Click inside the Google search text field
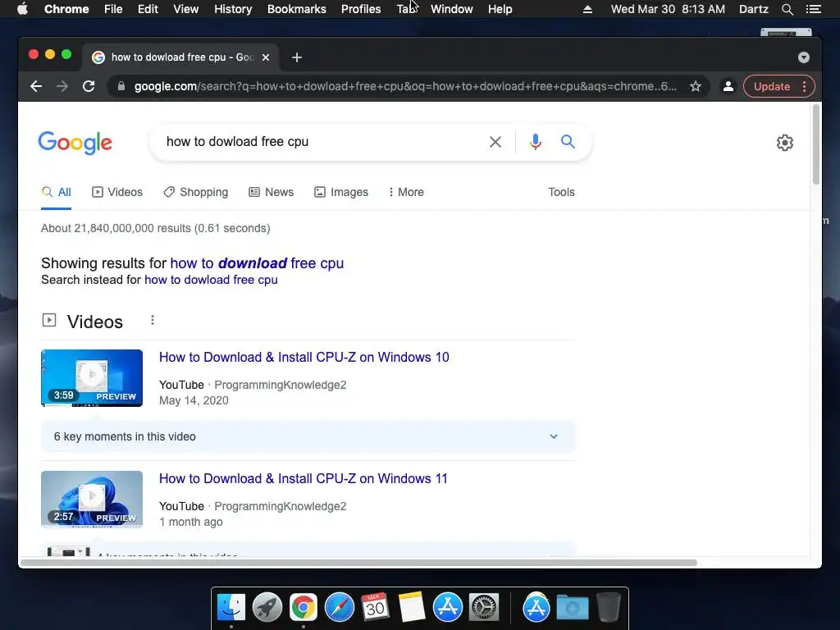Viewport: 840px width, 630px height. click(322, 142)
